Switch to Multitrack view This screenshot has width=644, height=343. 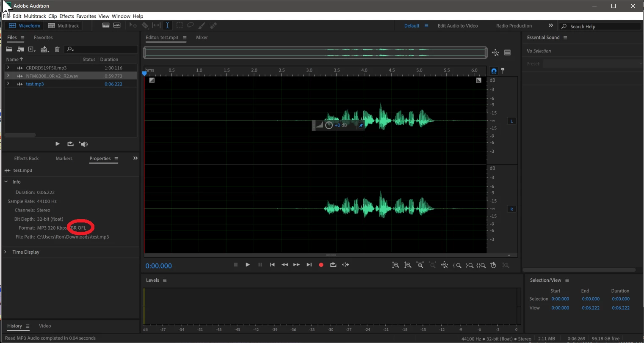[x=64, y=26]
